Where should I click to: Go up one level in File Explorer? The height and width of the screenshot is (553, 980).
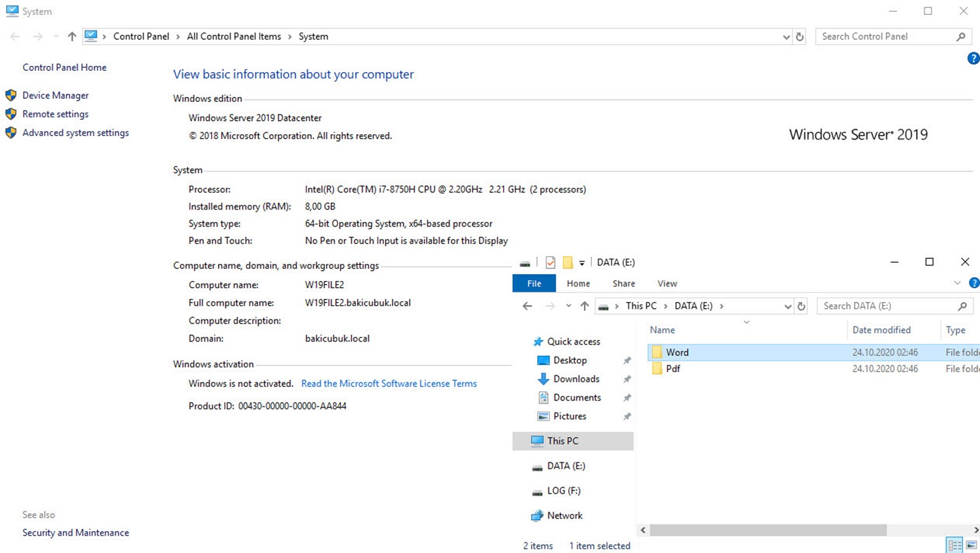(x=584, y=306)
